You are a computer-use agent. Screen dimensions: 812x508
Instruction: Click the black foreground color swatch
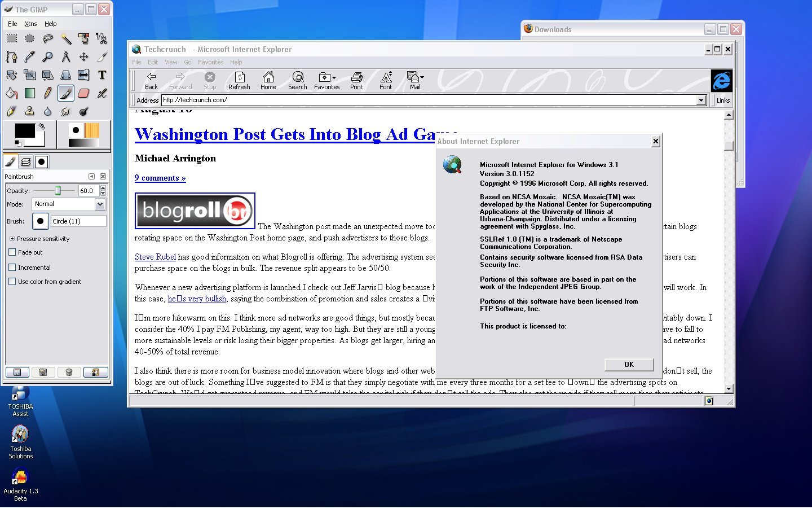coord(25,131)
